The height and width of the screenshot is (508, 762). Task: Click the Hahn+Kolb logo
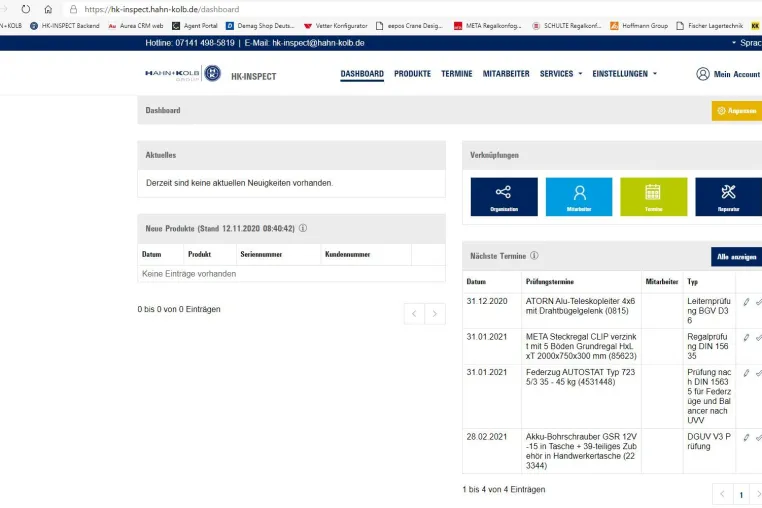tap(183, 73)
